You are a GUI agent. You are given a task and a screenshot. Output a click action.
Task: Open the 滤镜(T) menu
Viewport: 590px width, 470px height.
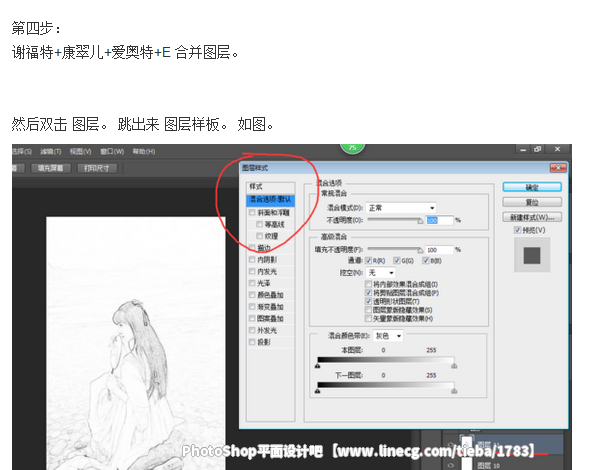[50, 151]
